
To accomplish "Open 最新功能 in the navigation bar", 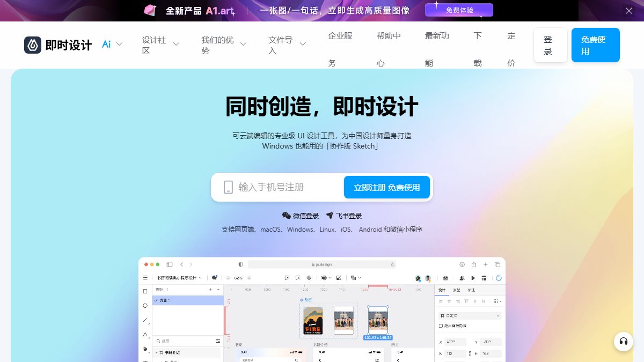I will 437,49.
